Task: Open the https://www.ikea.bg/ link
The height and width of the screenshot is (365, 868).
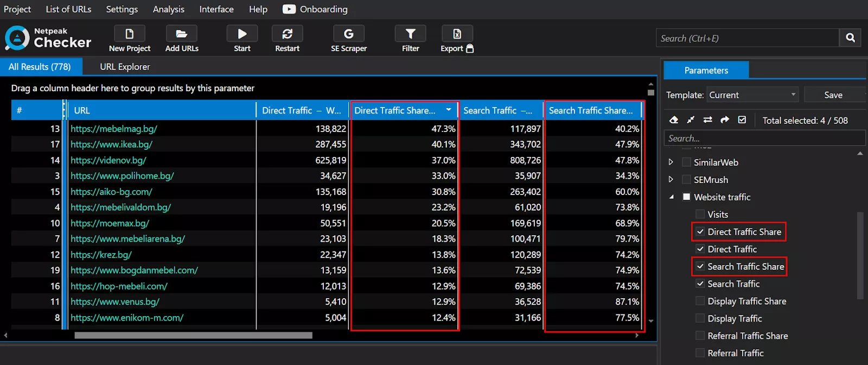Action: click(x=111, y=144)
